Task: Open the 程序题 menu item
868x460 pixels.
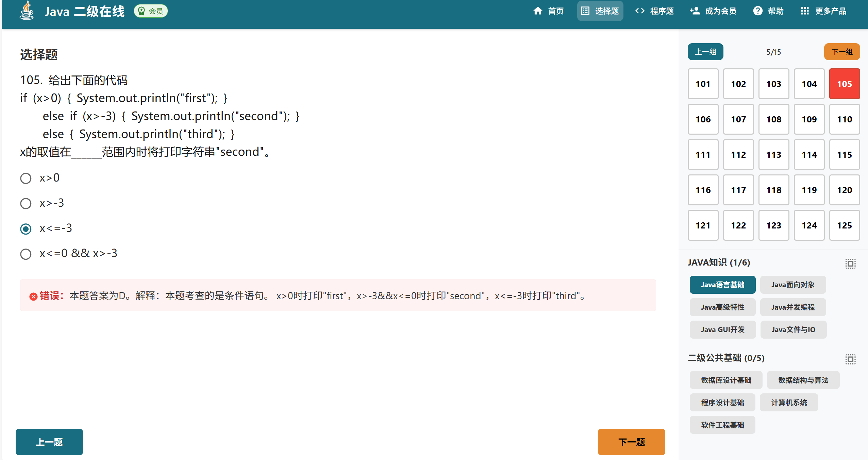Action: click(x=655, y=11)
